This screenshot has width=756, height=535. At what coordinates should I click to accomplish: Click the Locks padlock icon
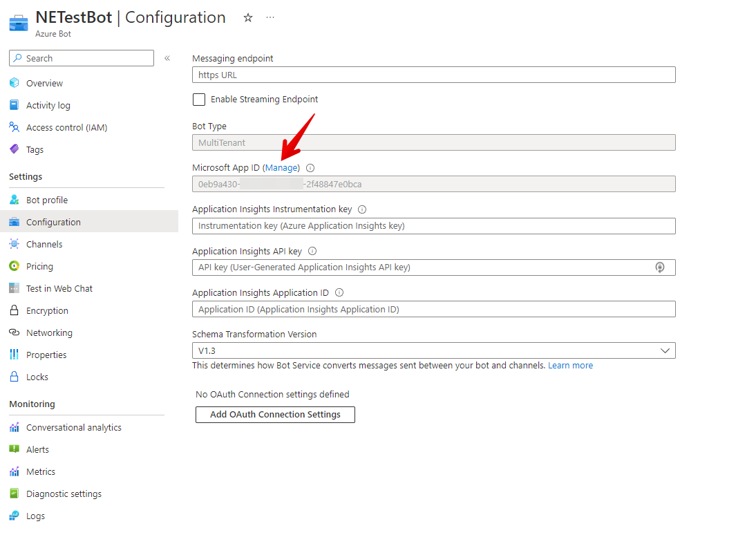(x=15, y=377)
